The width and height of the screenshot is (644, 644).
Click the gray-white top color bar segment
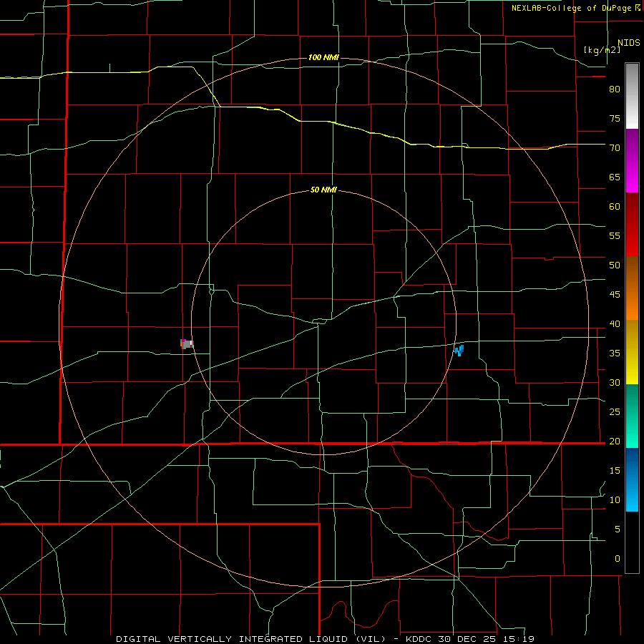(632, 96)
